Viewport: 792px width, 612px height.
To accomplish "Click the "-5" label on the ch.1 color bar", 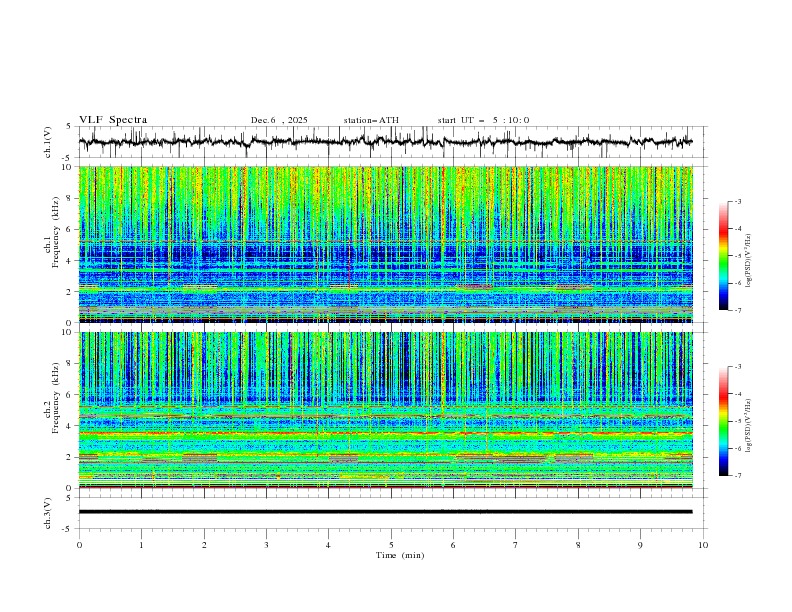I will point(738,256).
